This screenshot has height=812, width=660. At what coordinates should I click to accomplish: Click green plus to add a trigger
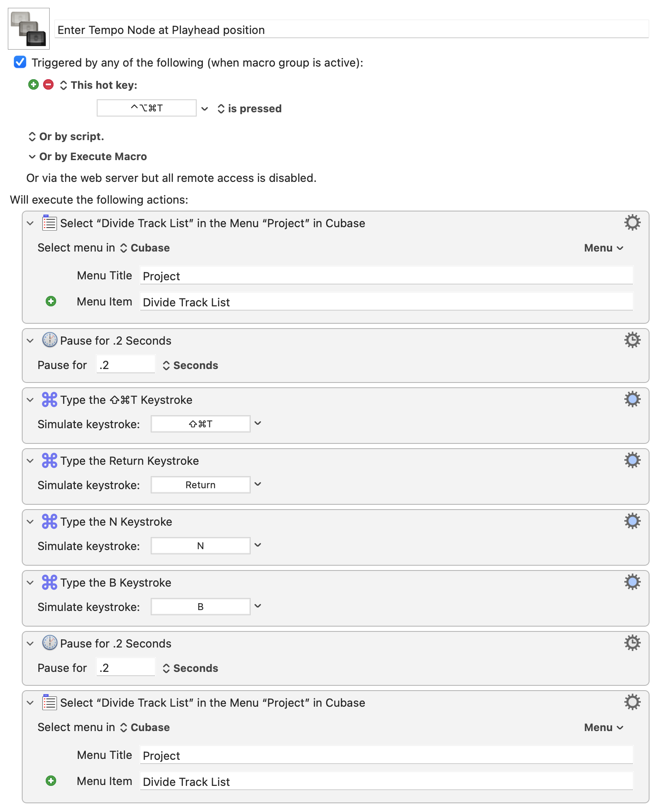click(x=34, y=84)
